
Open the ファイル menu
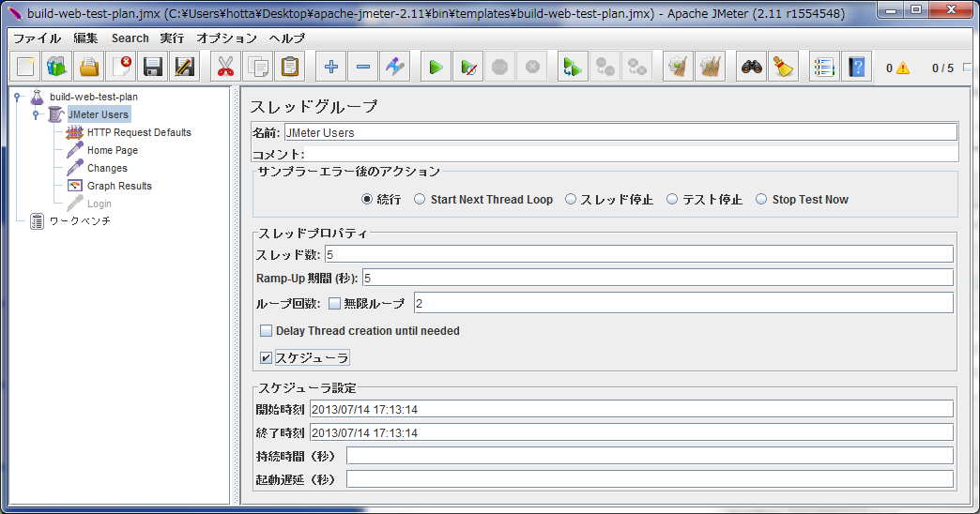[38, 38]
